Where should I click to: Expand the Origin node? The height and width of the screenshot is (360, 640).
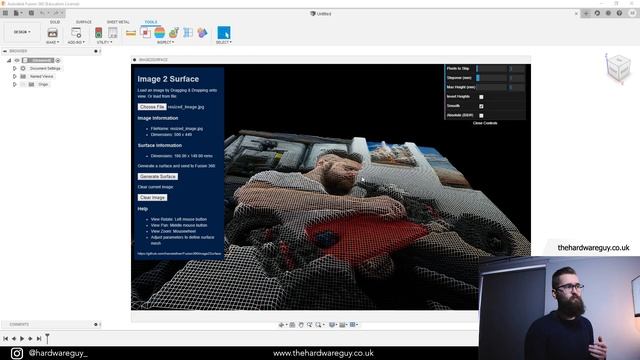tap(15, 84)
